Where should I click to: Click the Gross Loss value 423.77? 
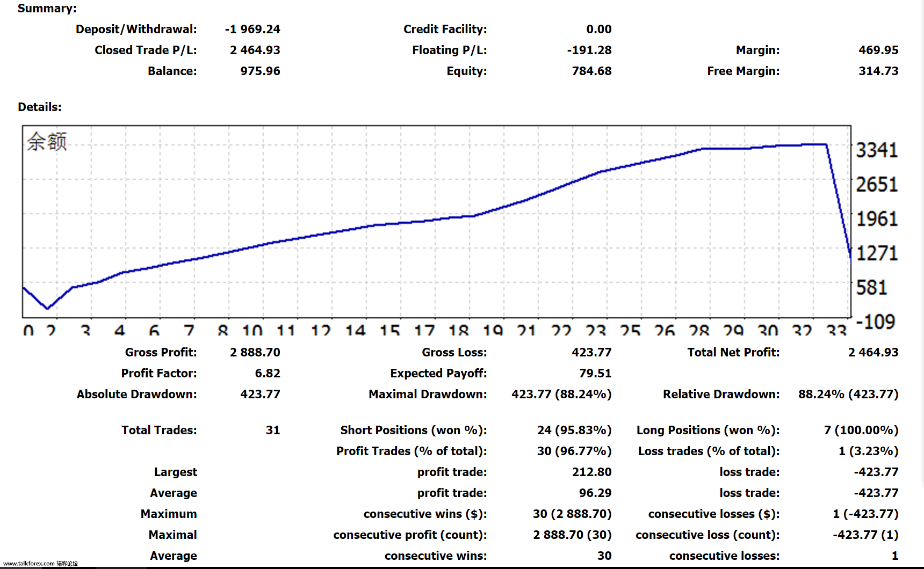pos(592,352)
